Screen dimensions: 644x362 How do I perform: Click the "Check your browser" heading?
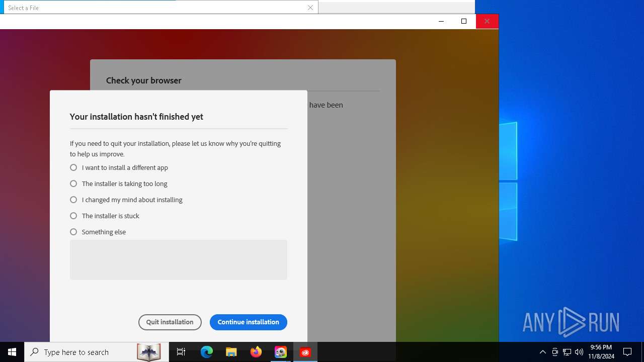click(144, 80)
